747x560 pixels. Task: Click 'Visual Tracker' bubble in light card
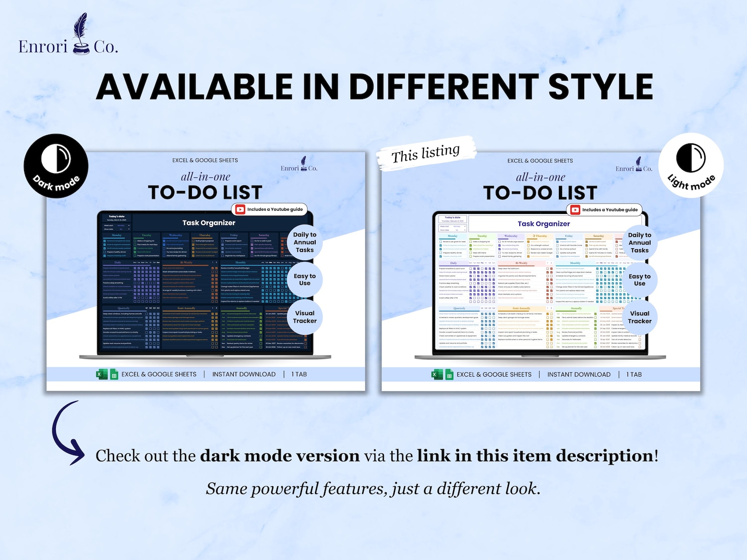640,317
